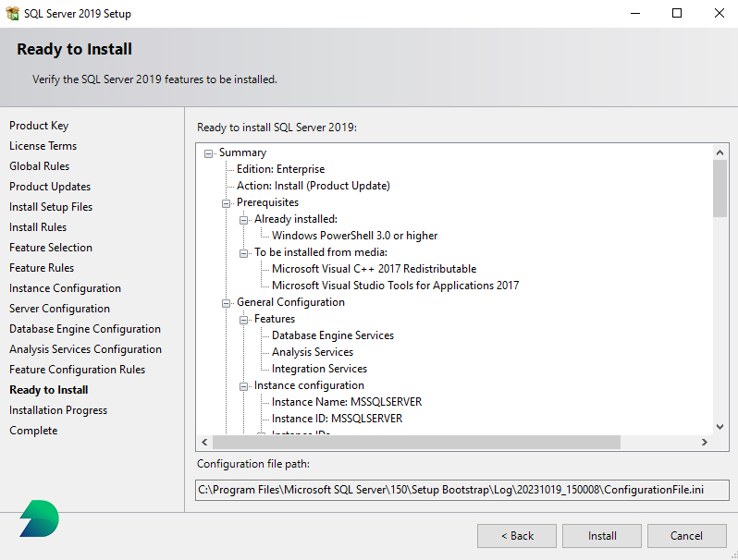Minimize the setup window
The width and height of the screenshot is (738, 560).
pyautogui.click(x=635, y=13)
